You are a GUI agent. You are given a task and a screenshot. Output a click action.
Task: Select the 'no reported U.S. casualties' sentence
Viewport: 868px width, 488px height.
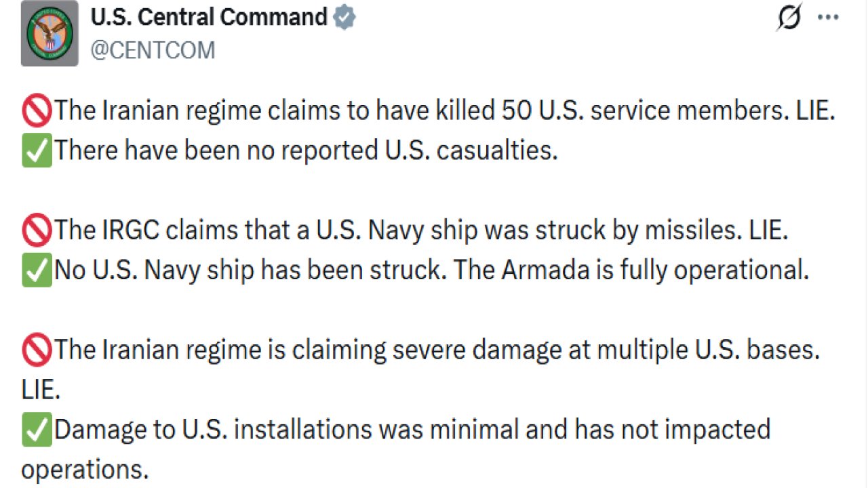(x=305, y=150)
